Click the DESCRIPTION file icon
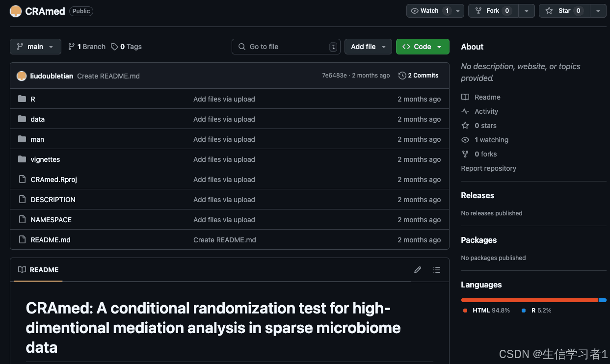The height and width of the screenshot is (364, 610). pyautogui.click(x=22, y=200)
